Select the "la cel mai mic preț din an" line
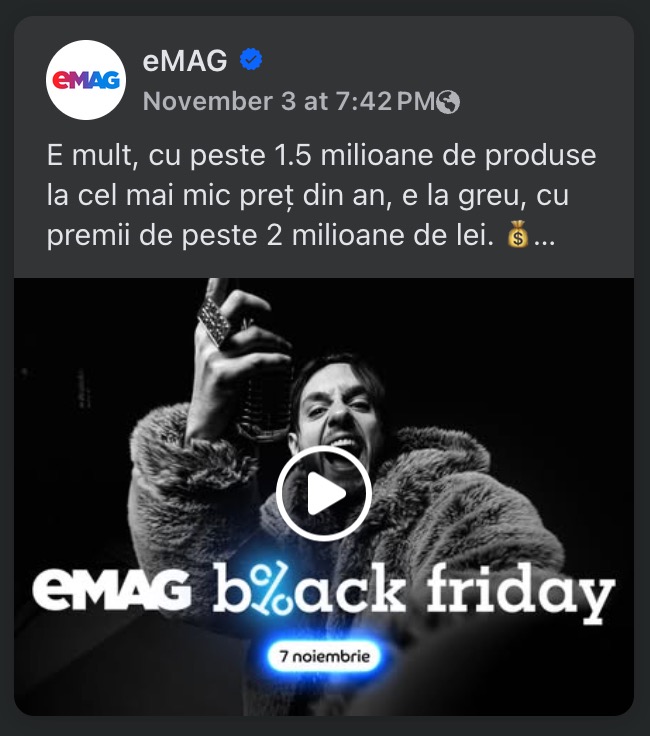 tap(307, 195)
